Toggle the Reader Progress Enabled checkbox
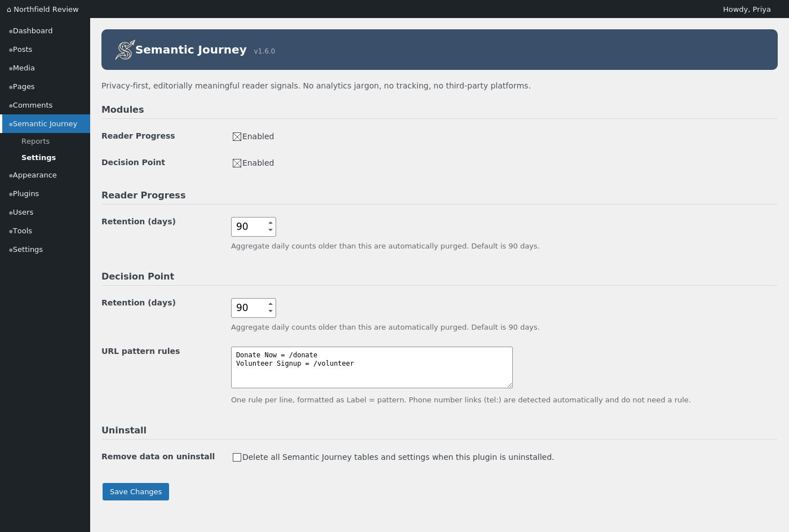789x532 pixels. tap(237, 136)
